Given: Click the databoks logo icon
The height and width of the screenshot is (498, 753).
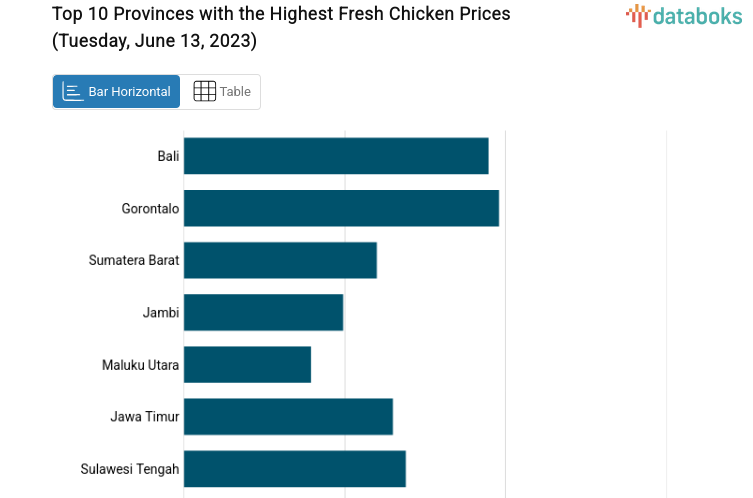Looking at the screenshot, I should [x=637, y=15].
